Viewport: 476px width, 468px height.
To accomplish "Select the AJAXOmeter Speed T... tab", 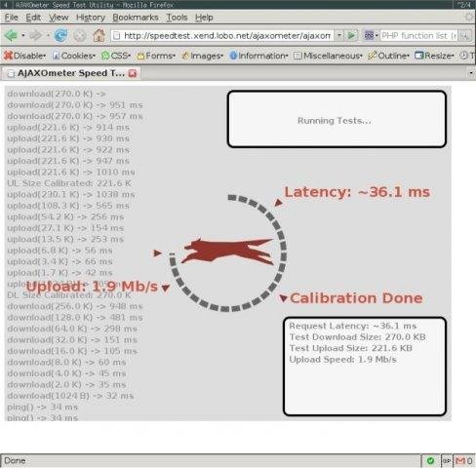I will pyautogui.click(x=70, y=73).
